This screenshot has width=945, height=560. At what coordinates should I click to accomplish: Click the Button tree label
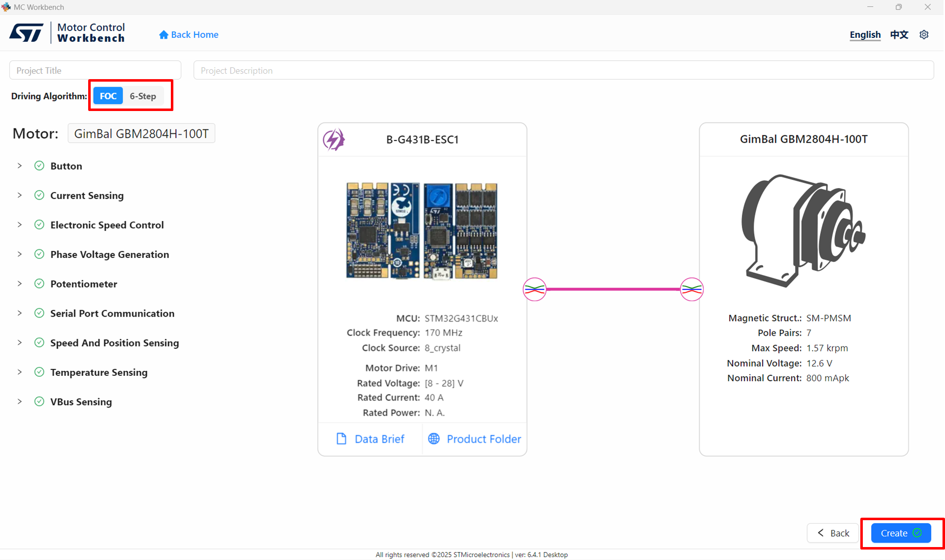(66, 166)
